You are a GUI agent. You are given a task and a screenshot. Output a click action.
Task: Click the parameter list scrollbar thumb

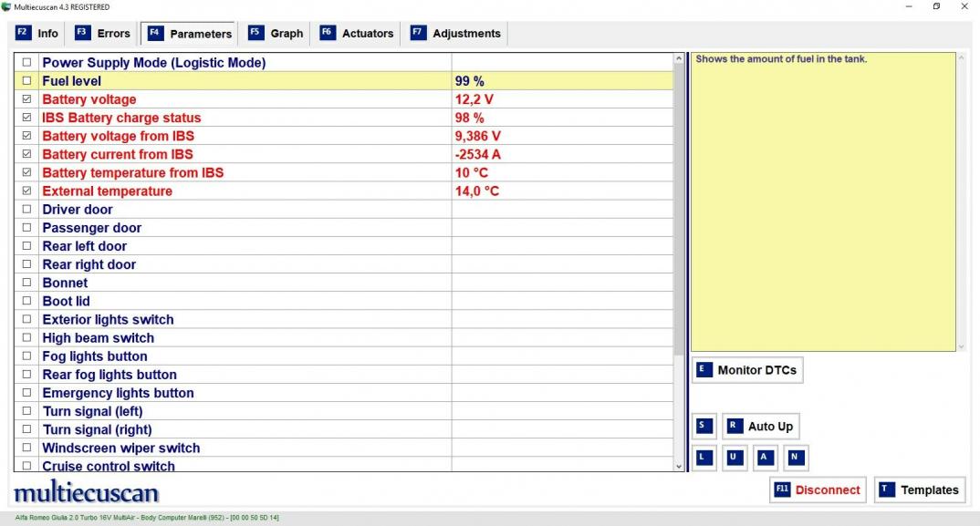(x=680, y=210)
